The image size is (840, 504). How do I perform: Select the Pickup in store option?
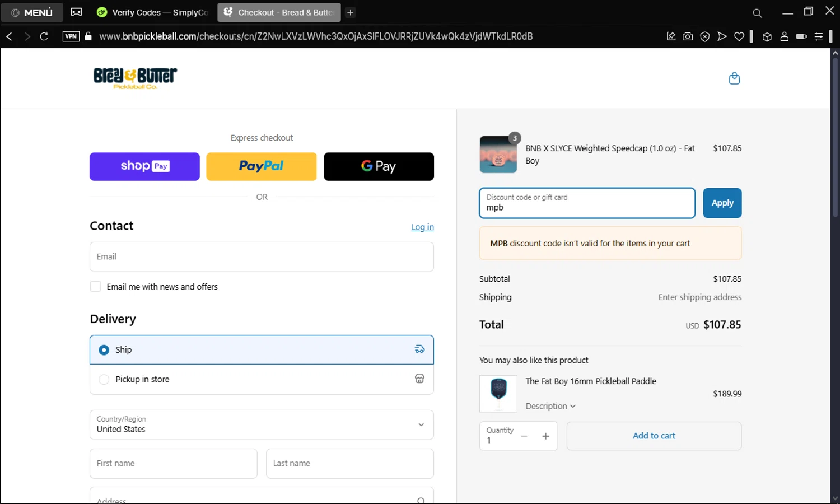[262, 379]
